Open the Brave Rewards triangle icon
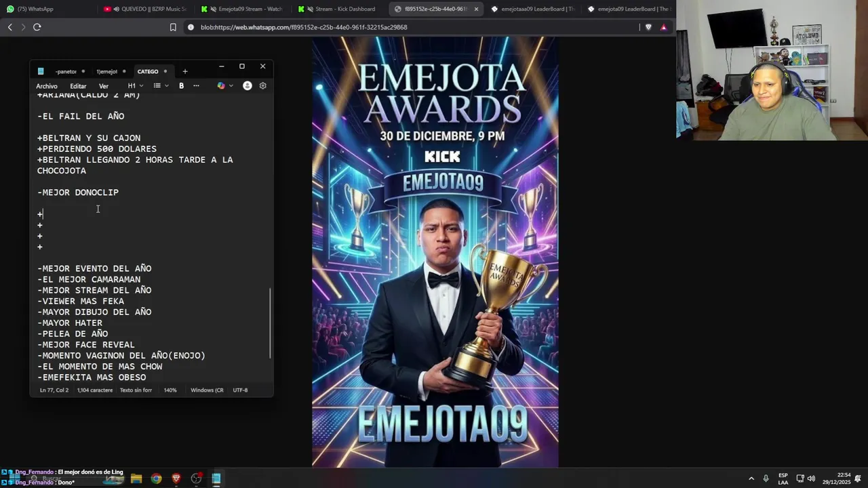868x488 pixels. tap(664, 27)
